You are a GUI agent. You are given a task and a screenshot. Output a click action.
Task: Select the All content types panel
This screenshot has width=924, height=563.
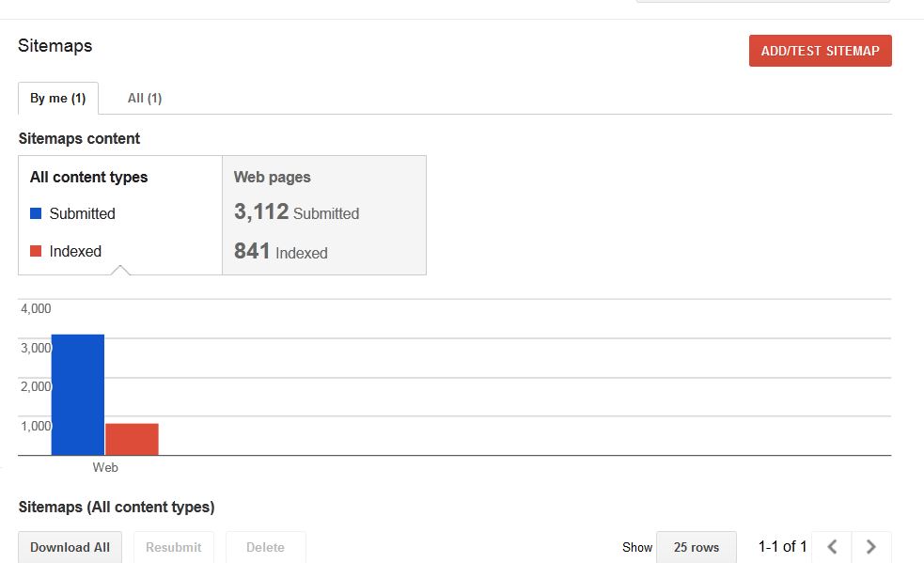(120, 215)
